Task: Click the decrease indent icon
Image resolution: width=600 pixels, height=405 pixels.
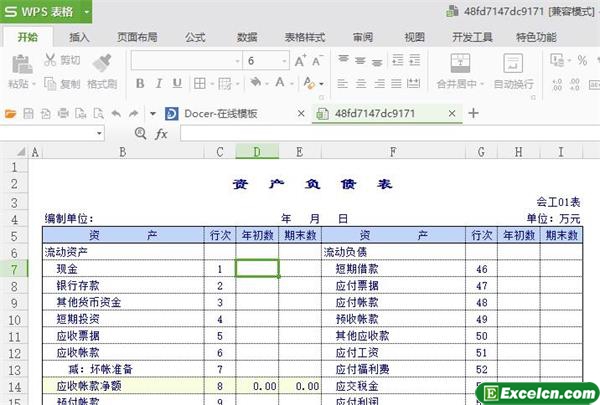Action: (x=398, y=60)
